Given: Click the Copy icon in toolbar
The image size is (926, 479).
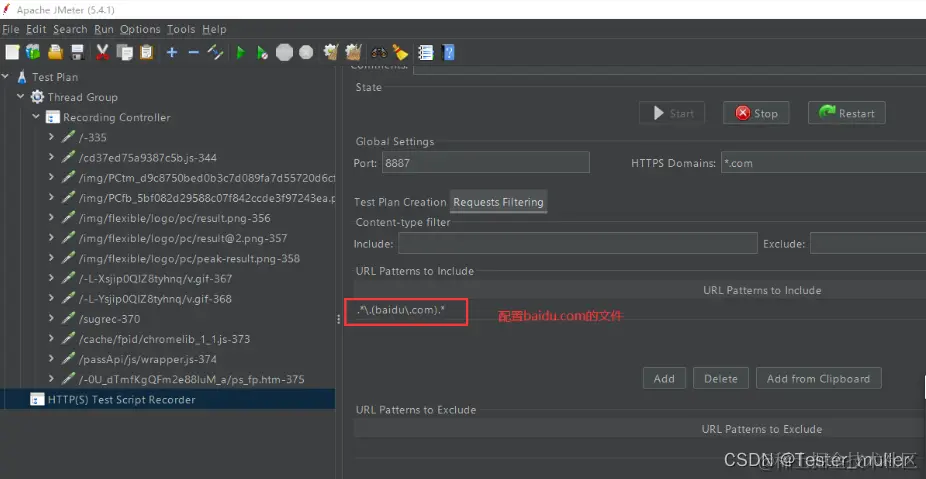Looking at the screenshot, I should [125, 53].
